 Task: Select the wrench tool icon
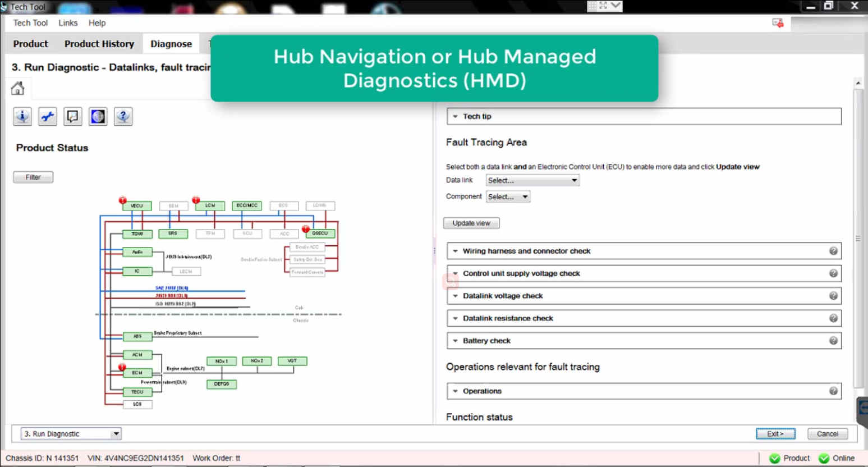coord(48,117)
